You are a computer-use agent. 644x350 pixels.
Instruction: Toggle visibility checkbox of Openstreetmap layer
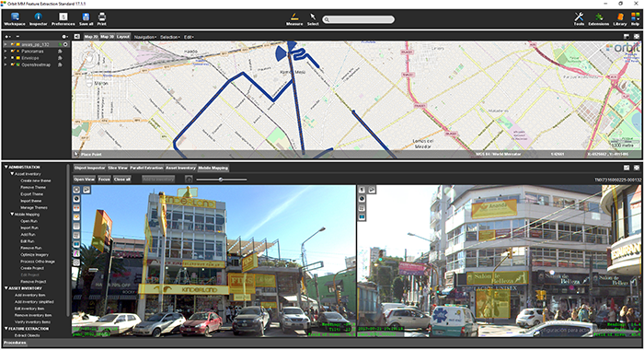pyautogui.click(x=13, y=64)
